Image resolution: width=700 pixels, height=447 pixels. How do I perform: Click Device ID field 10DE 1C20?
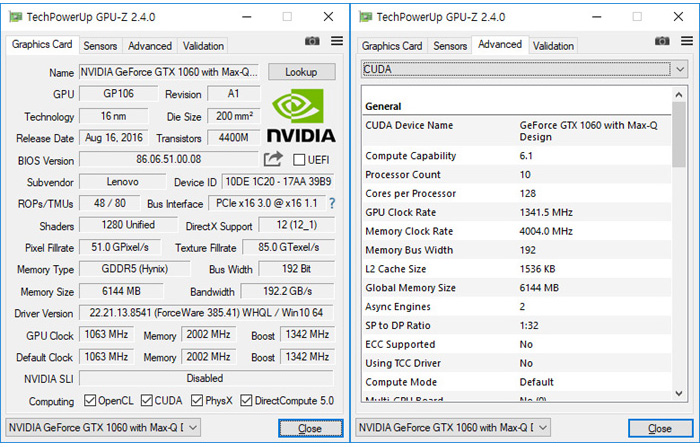tap(278, 182)
